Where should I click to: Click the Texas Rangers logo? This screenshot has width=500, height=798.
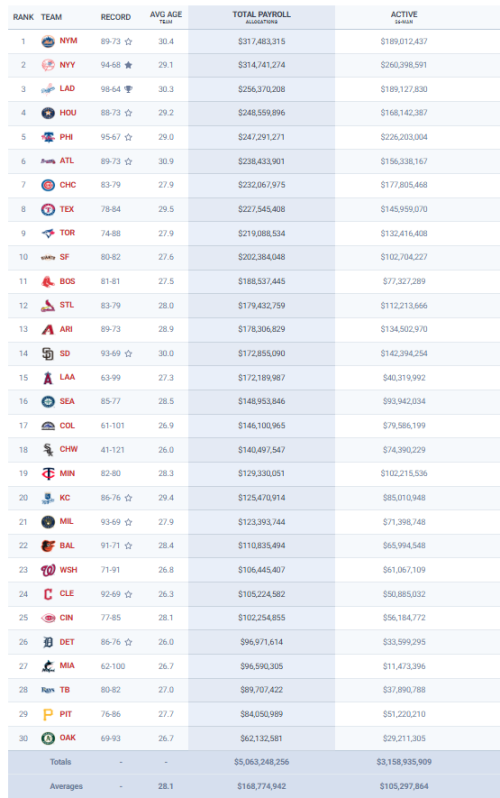[x=48, y=209]
